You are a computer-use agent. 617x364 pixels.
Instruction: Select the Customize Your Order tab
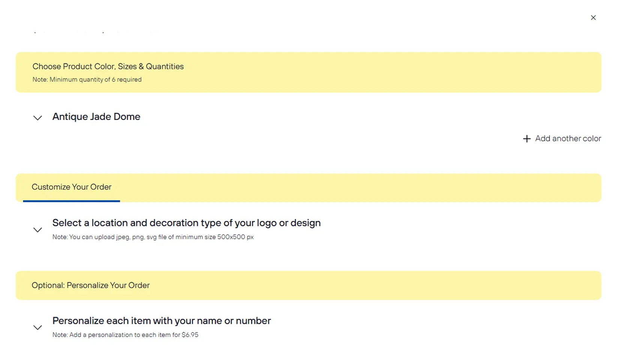71,187
